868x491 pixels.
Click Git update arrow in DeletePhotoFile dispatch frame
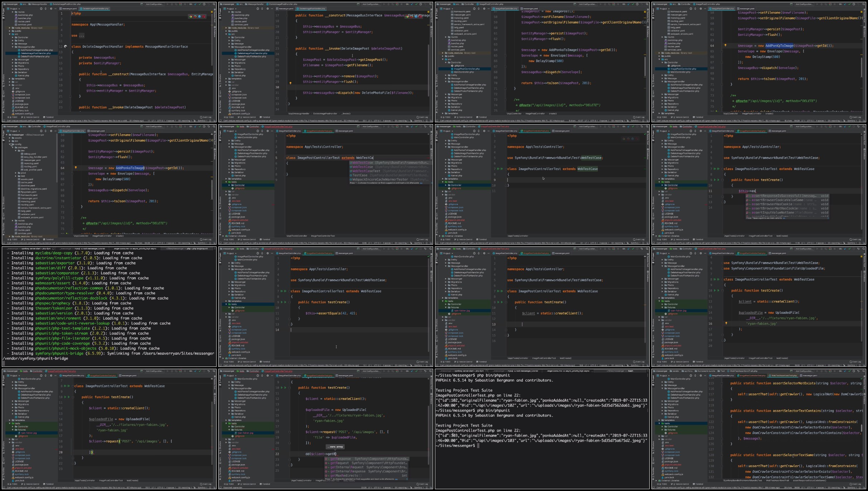point(412,4)
